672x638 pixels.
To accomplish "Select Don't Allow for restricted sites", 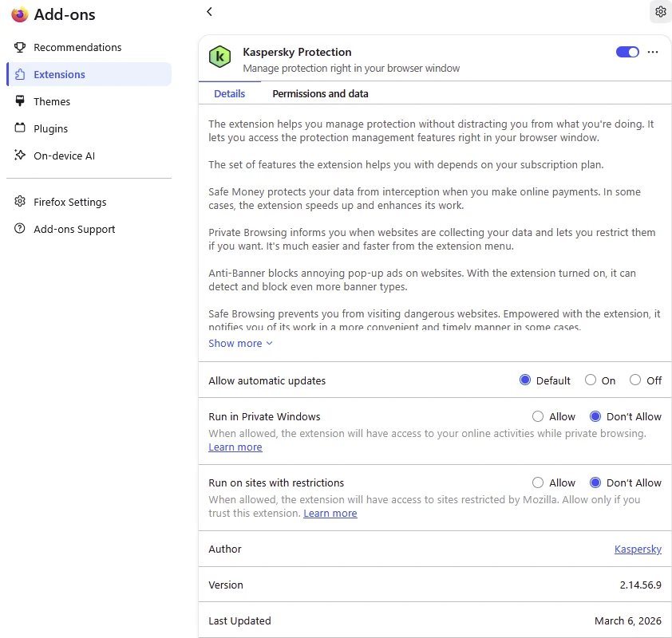I will pos(595,482).
